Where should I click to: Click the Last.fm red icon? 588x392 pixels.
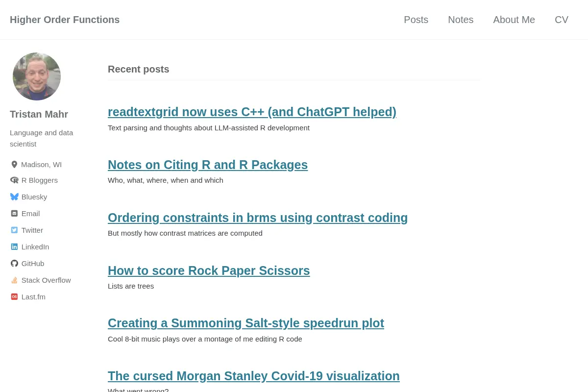pyautogui.click(x=14, y=297)
